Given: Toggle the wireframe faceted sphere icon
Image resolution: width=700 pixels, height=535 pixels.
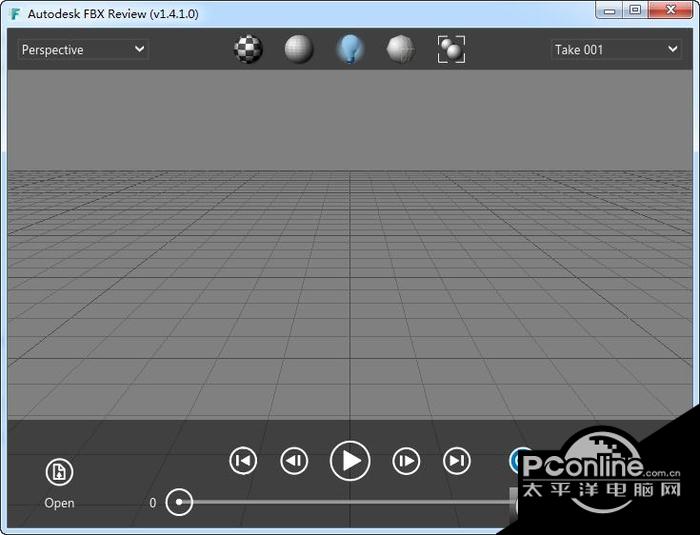Looking at the screenshot, I should coord(400,49).
